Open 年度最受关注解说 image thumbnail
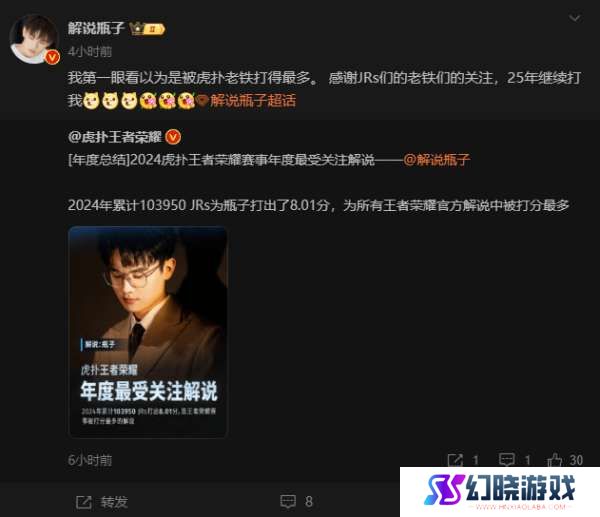Viewport: 600px width, 517px height. pos(148,332)
